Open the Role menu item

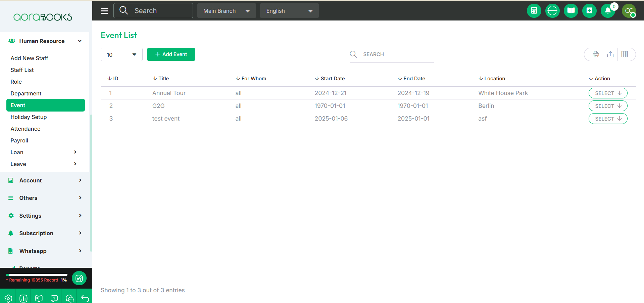tap(16, 82)
